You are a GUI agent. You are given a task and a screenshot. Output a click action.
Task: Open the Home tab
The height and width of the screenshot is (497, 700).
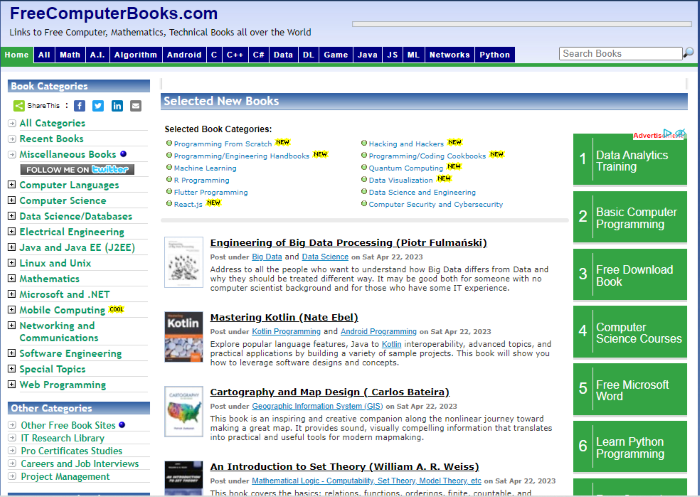(17, 55)
